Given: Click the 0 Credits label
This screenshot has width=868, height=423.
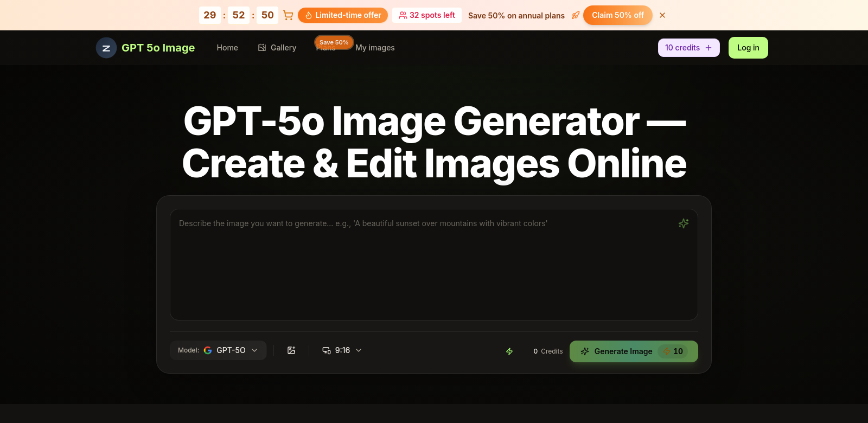Looking at the screenshot, I should (548, 351).
